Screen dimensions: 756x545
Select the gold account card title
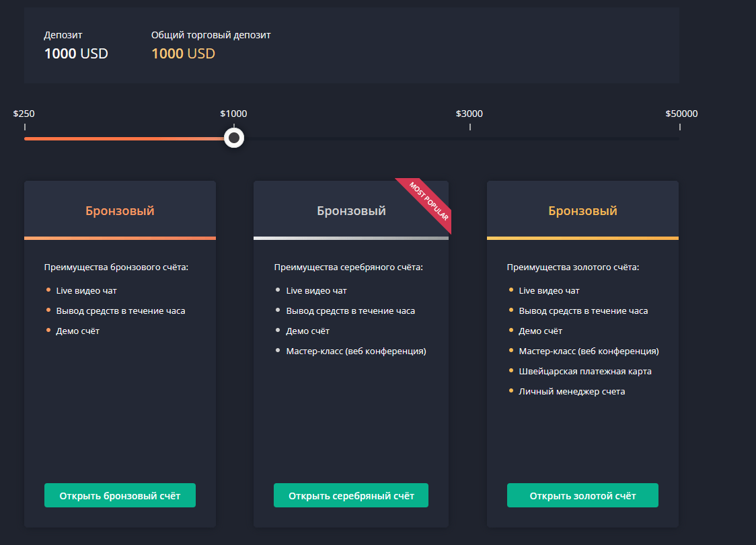[x=582, y=210]
